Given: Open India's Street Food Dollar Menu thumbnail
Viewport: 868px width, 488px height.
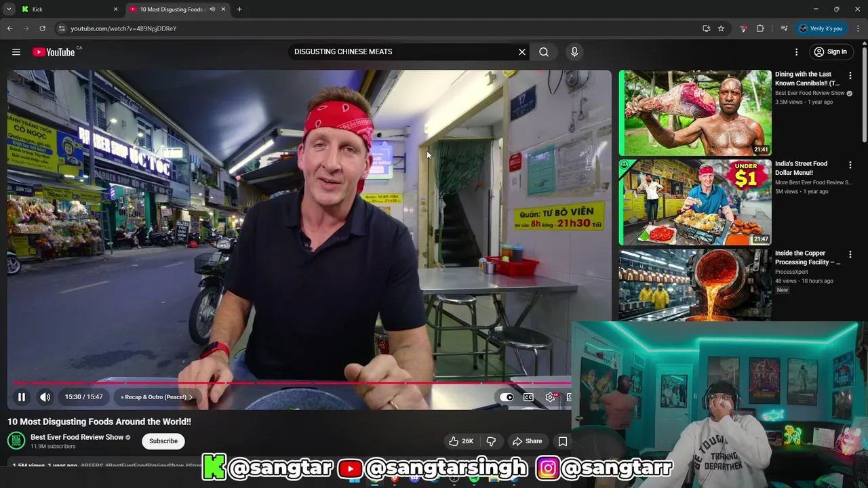Looking at the screenshot, I should pos(695,202).
